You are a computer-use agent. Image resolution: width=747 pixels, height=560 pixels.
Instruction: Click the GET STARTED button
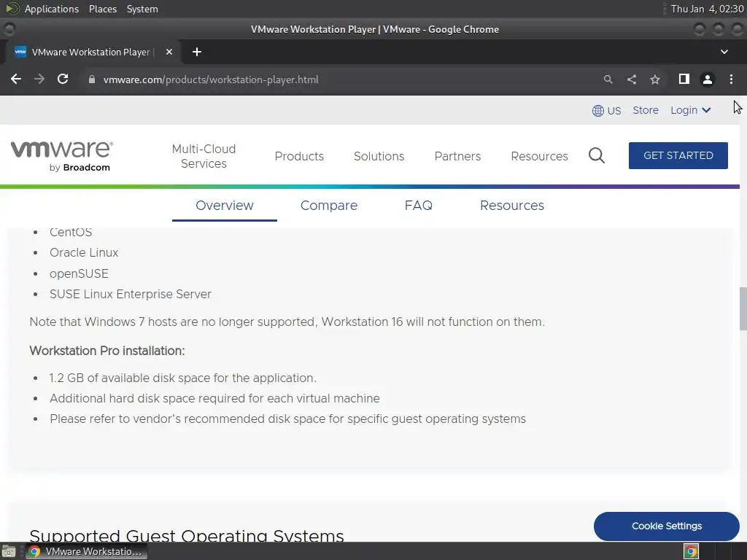[x=678, y=156]
